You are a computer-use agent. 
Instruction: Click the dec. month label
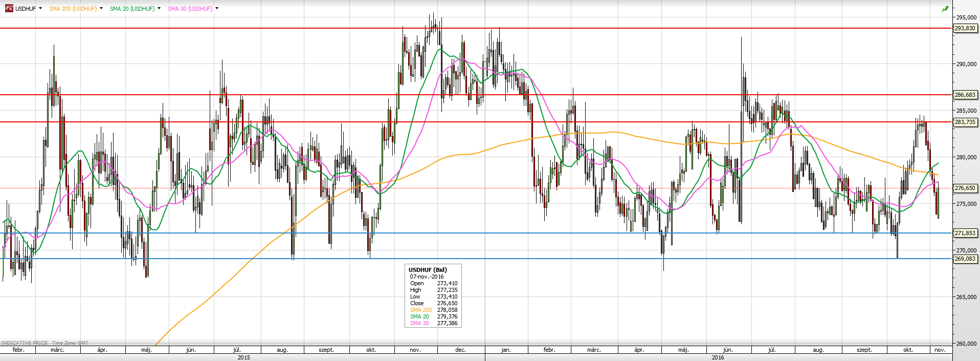click(x=460, y=350)
